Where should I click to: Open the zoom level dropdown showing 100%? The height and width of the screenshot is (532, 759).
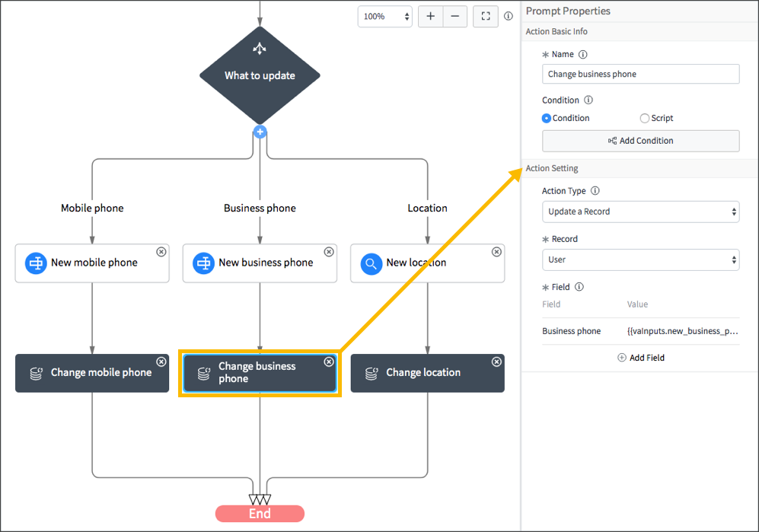point(384,16)
